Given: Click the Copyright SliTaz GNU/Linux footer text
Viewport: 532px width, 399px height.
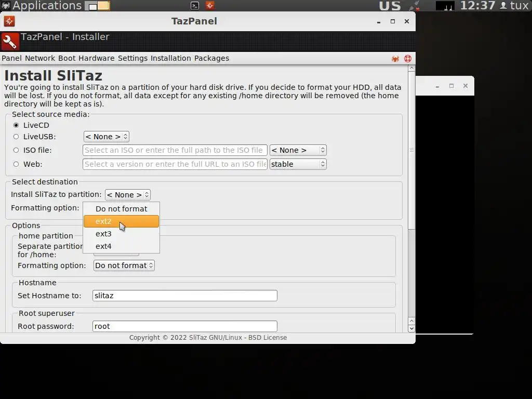Looking at the screenshot, I should 208,338.
